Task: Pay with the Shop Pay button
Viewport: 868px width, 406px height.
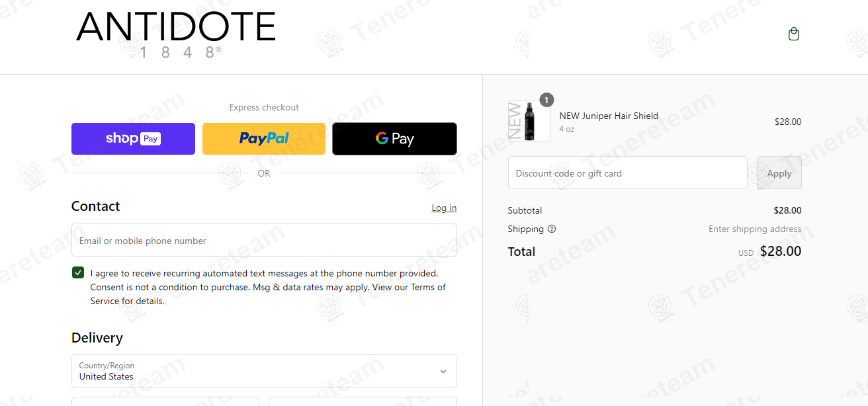Action: pos(133,139)
